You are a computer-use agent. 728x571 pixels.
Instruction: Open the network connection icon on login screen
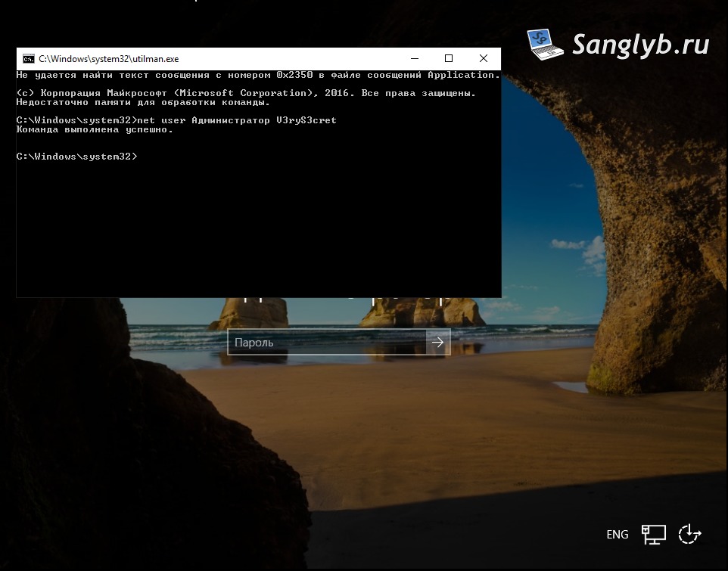[x=654, y=535]
